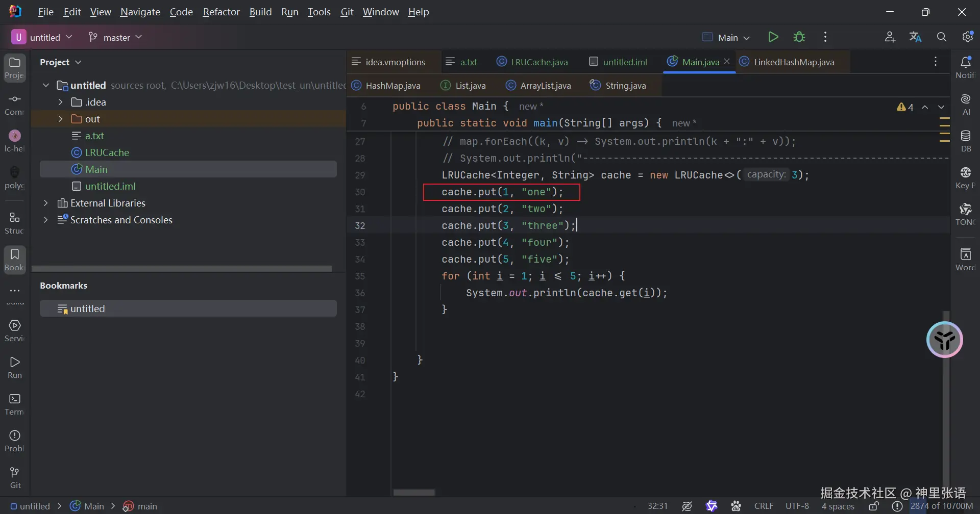Expand the .idea folder
Viewport: 980px width, 514px height.
pyautogui.click(x=60, y=102)
